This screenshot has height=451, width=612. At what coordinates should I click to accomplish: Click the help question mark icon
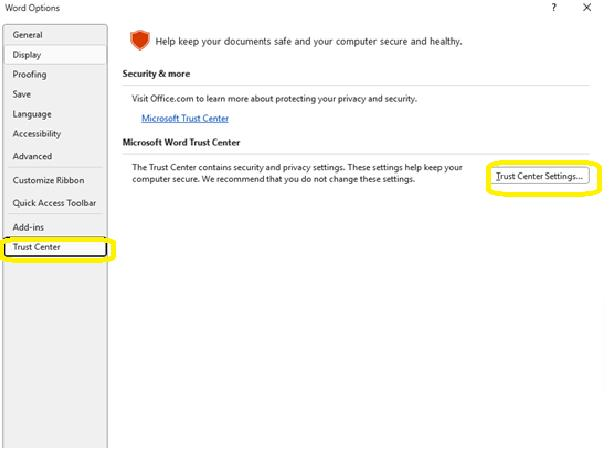point(554,7)
